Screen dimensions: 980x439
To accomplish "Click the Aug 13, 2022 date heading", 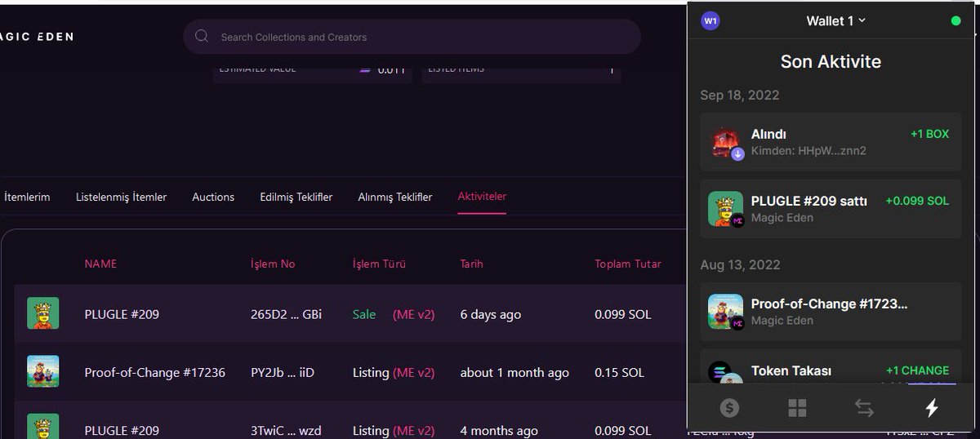I will [x=740, y=265].
